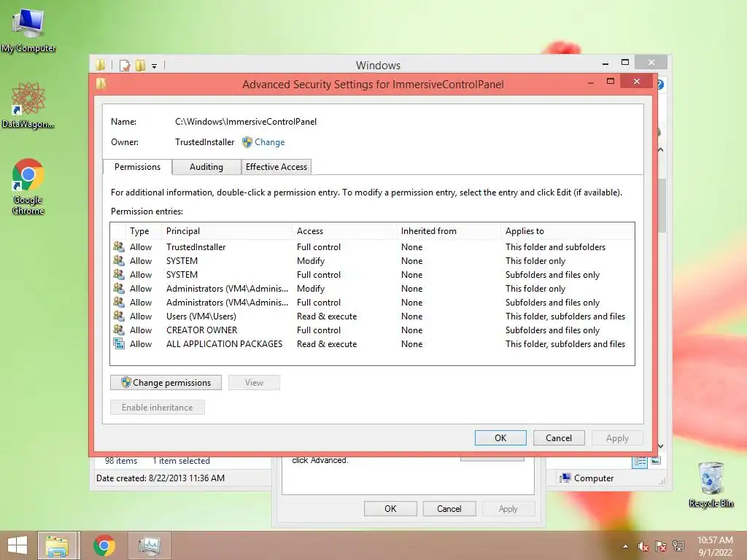Click the New Folder quick access icon
This screenshot has width=747, height=560.
click(x=141, y=65)
